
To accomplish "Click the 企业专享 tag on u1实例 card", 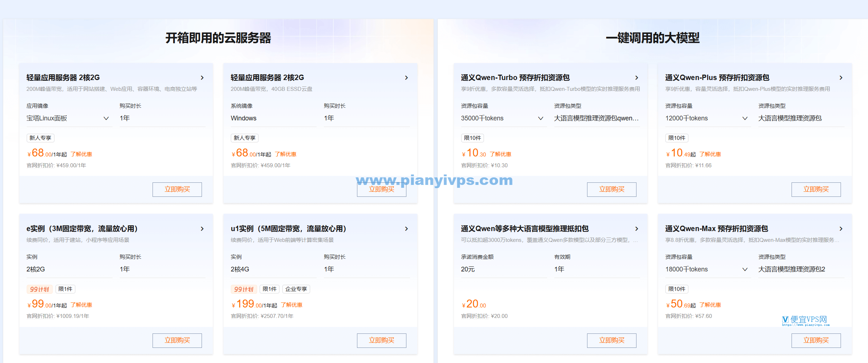I will point(296,289).
